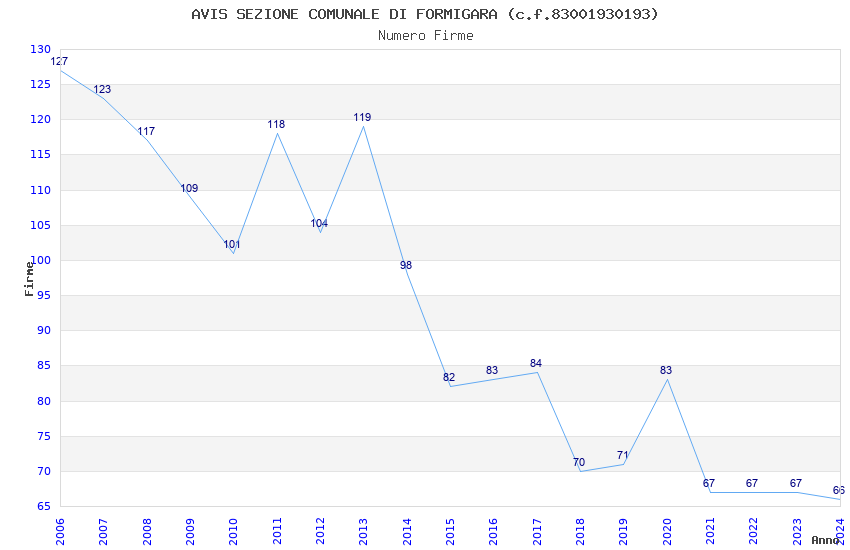Click year 2008 on the x-axis
The height and width of the screenshot is (550, 850).
tap(147, 532)
